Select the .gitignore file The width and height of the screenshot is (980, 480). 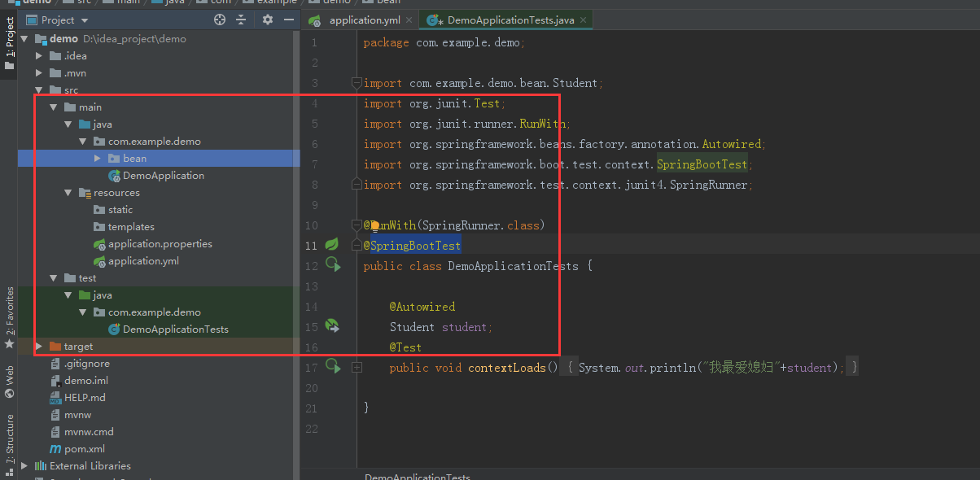click(x=86, y=363)
